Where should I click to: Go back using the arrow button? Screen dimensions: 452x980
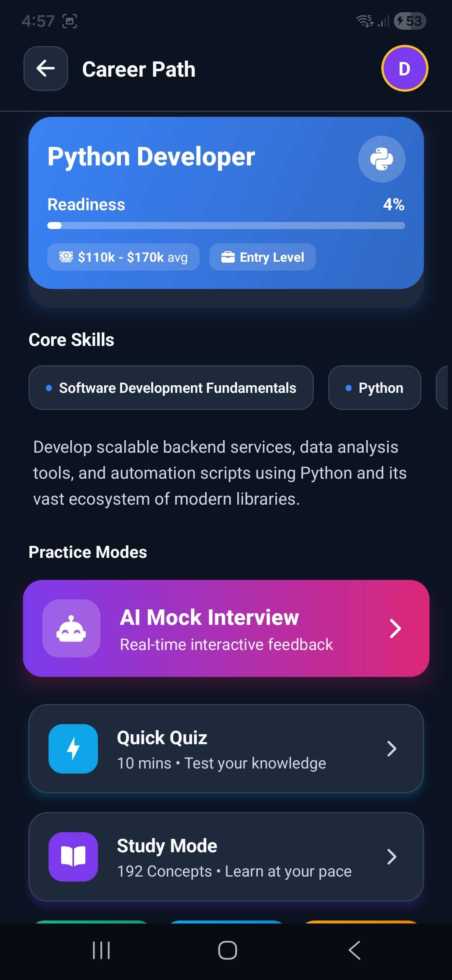[45, 68]
